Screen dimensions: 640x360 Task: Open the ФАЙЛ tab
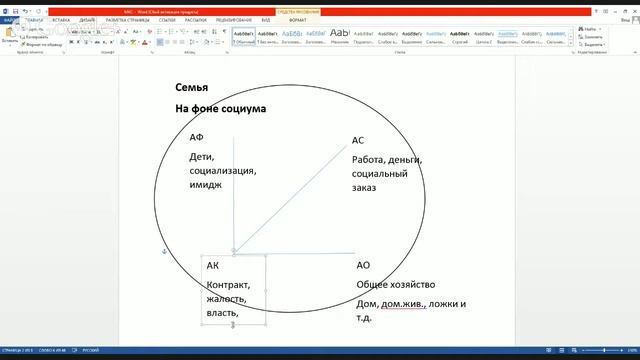(x=9, y=20)
